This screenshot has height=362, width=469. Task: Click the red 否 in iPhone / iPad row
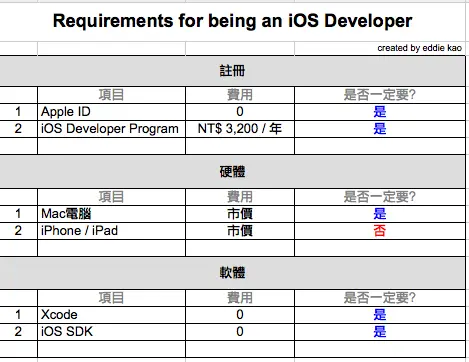[x=380, y=231]
